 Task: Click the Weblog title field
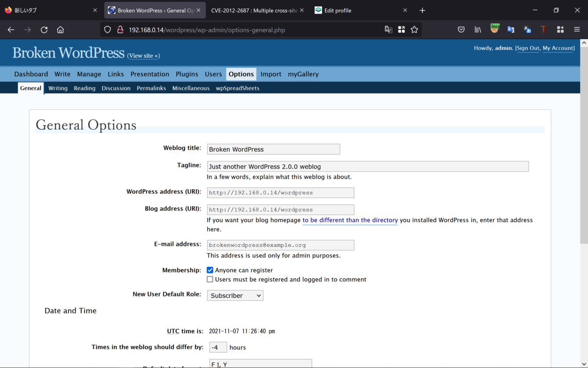pyautogui.click(x=273, y=149)
